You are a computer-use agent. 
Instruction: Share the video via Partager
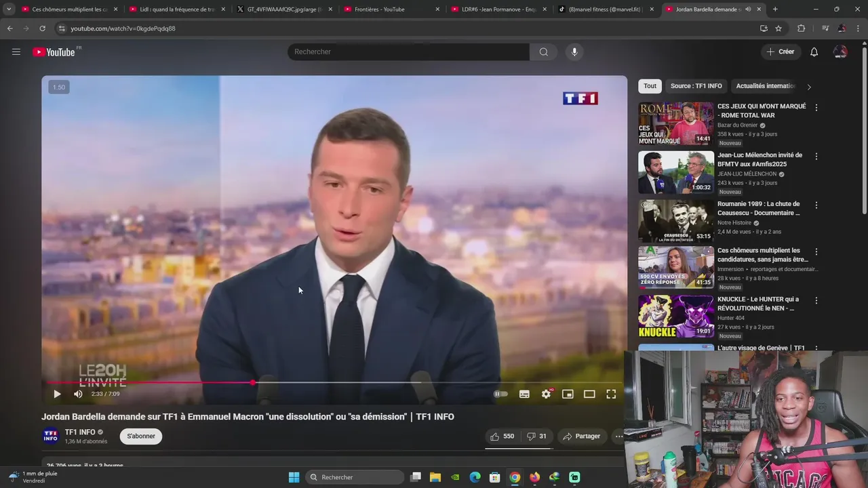coord(582,436)
